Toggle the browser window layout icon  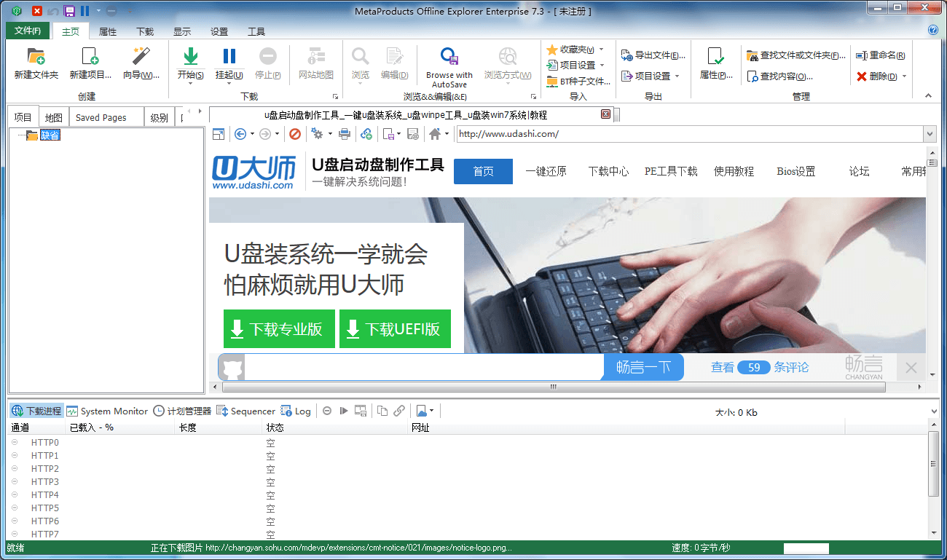point(219,134)
